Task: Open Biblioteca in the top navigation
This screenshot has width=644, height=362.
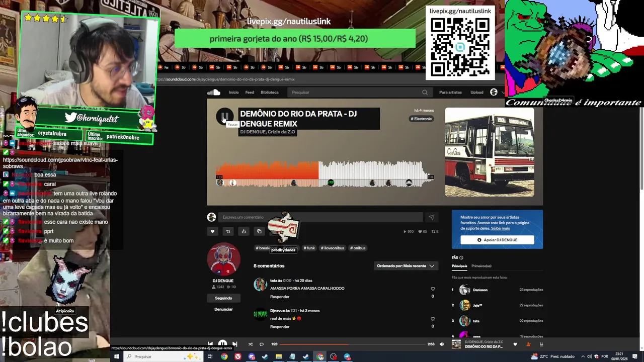Action: coord(270,93)
